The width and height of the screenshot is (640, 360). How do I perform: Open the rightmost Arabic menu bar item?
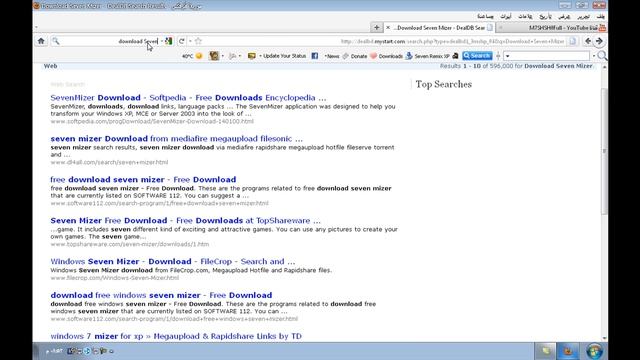600,16
